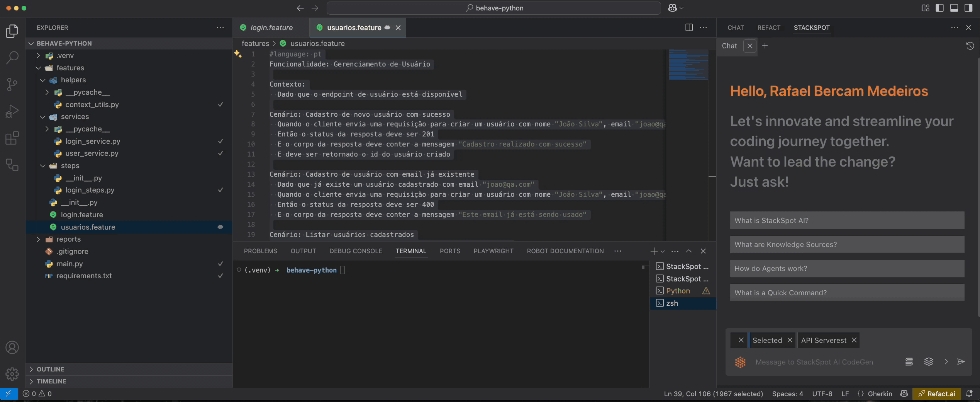Open the Extensions view
The width and height of the screenshot is (980, 402).
click(x=12, y=138)
